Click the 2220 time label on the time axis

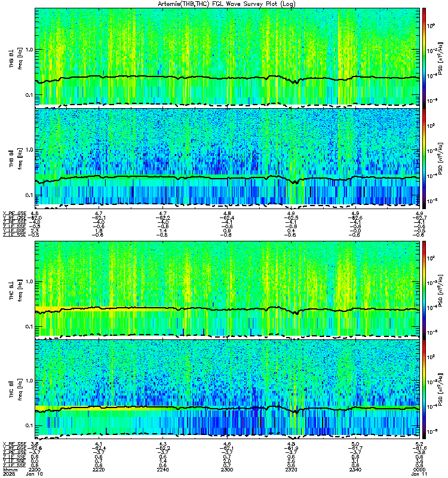click(x=99, y=470)
